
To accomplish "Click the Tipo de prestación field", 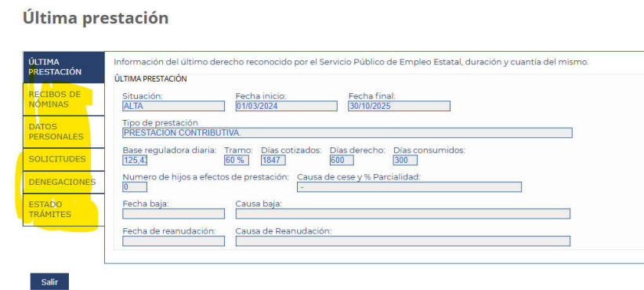I will pos(347,132).
